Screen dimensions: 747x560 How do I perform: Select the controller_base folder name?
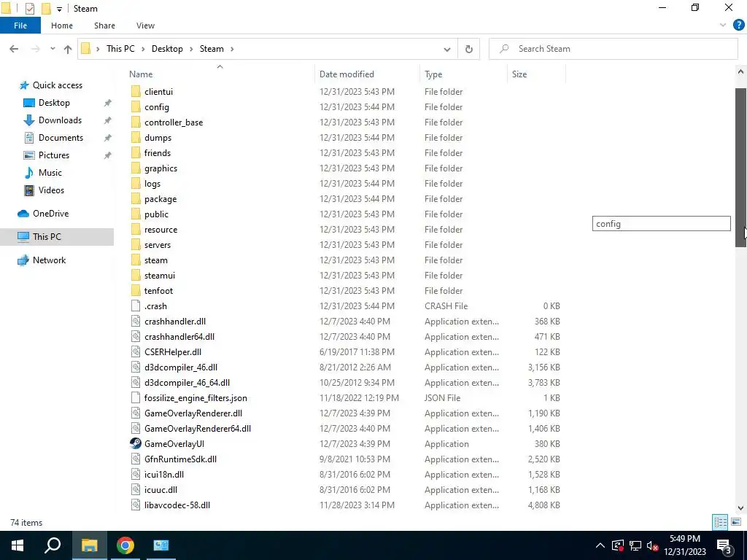pyautogui.click(x=174, y=122)
